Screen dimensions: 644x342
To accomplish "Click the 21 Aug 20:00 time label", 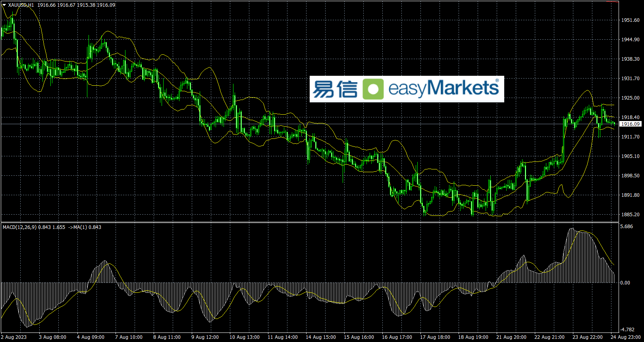I will [x=511, y=337].
